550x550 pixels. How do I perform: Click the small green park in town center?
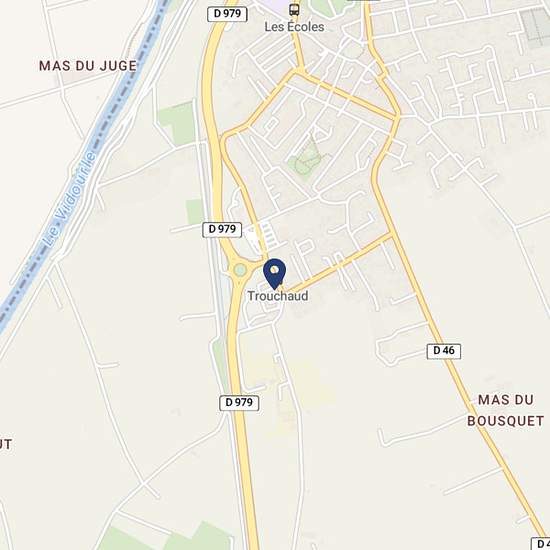tap(305, 162)
